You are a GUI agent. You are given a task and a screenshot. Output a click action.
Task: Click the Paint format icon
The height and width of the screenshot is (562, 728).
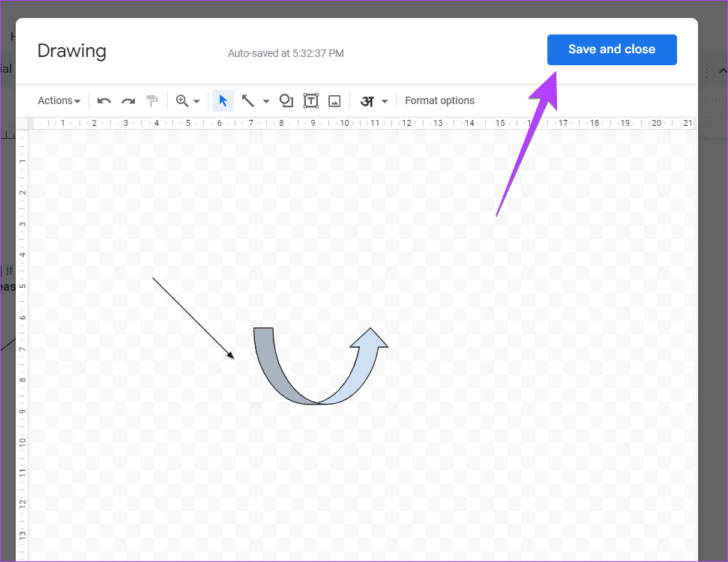point(152,100)
